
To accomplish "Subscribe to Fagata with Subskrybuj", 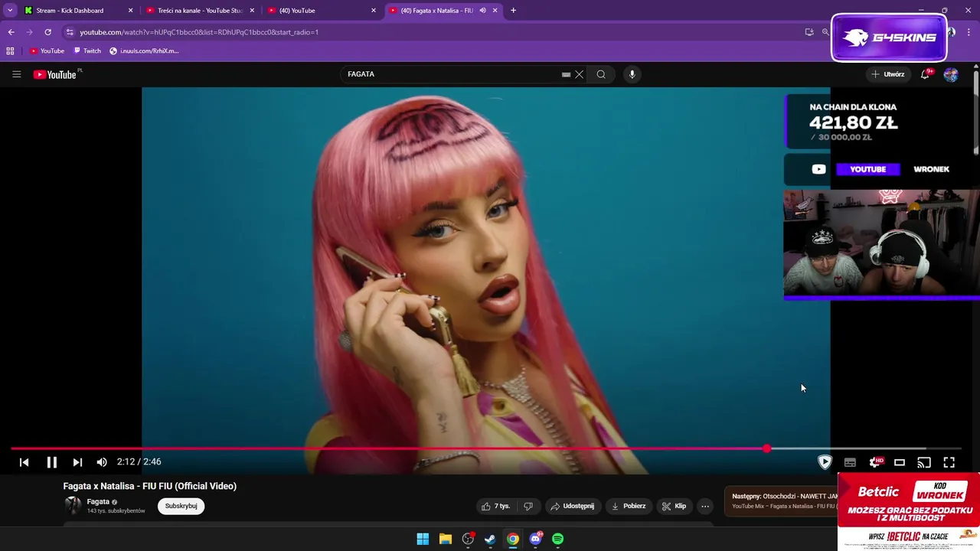I will tap(181, 506).
